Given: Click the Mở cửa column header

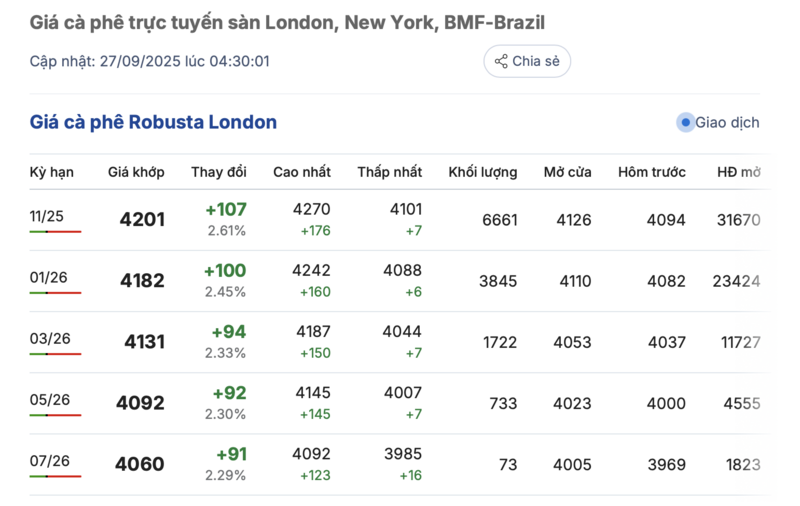Looking at the screenshot, I should 568,172.
